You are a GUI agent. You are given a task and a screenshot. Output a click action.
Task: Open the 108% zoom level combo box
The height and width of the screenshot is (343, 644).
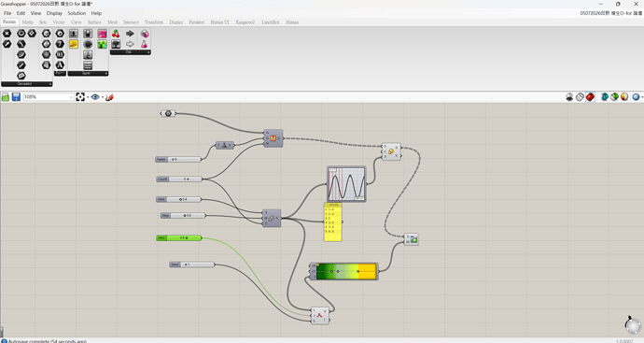[x=49, y=97]
